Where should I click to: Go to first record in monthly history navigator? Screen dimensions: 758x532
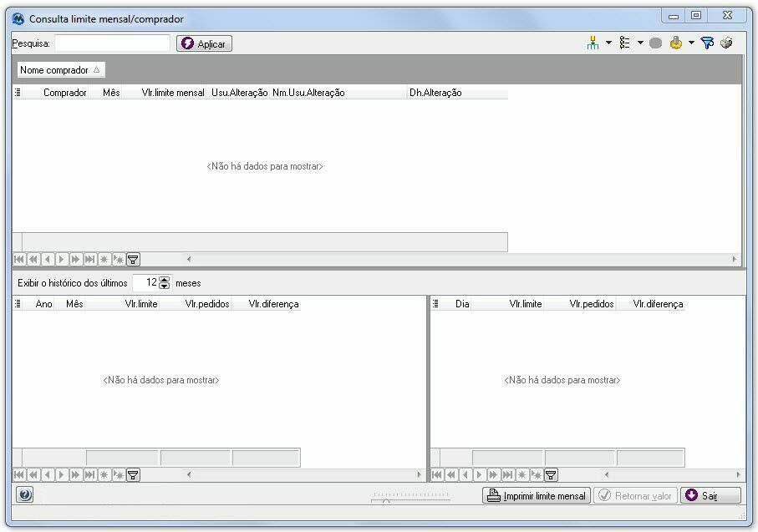pos(19,475)
